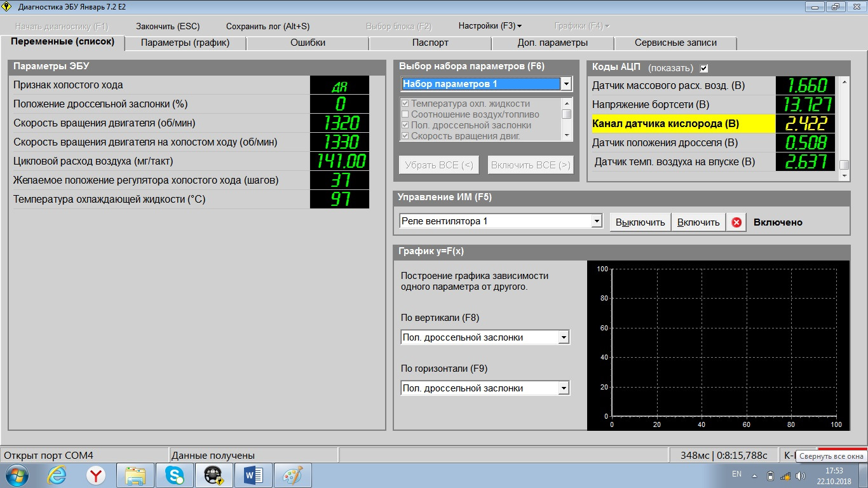
Task: Open Skype from the taskbar
Action: (x=174, y=475)
